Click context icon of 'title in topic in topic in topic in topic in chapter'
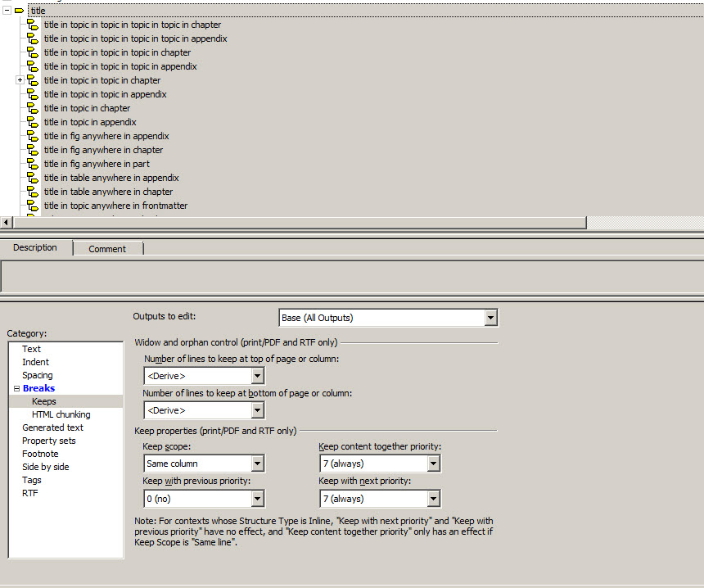The width and height of the screenshot is (704, 588). pyautogui.click(x=33, y=25)
